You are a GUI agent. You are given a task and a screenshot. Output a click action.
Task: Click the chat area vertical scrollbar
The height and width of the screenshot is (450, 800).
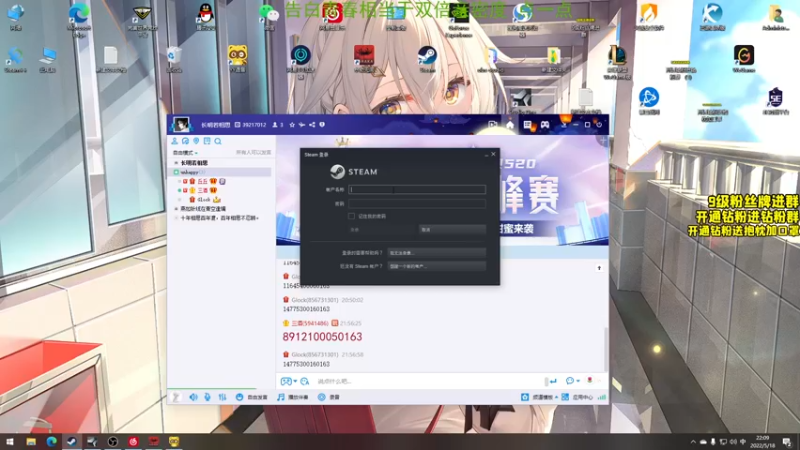[606, 348]
